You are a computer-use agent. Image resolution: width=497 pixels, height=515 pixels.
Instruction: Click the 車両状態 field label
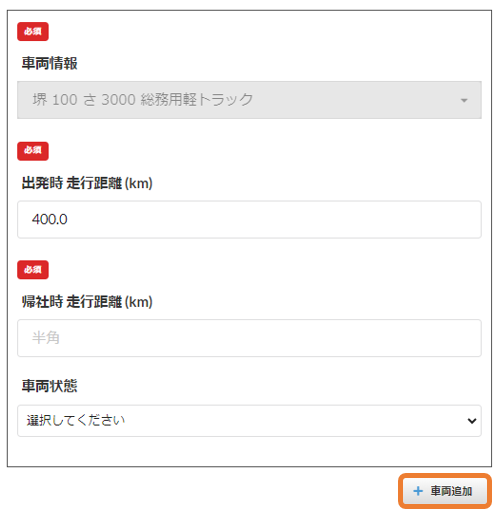point(50,386)
